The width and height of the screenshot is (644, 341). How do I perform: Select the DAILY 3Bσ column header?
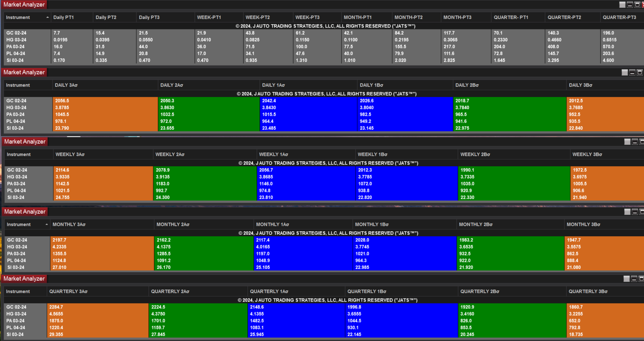(x=605, y=85)
